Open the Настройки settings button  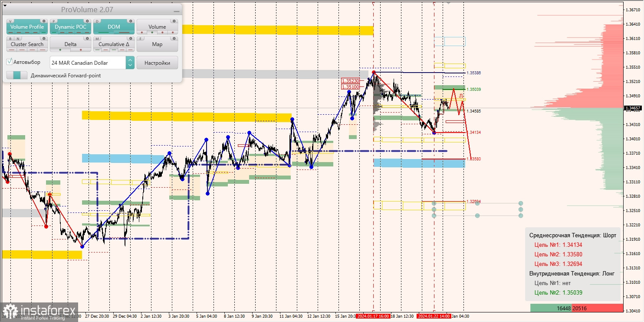[157, 63]
